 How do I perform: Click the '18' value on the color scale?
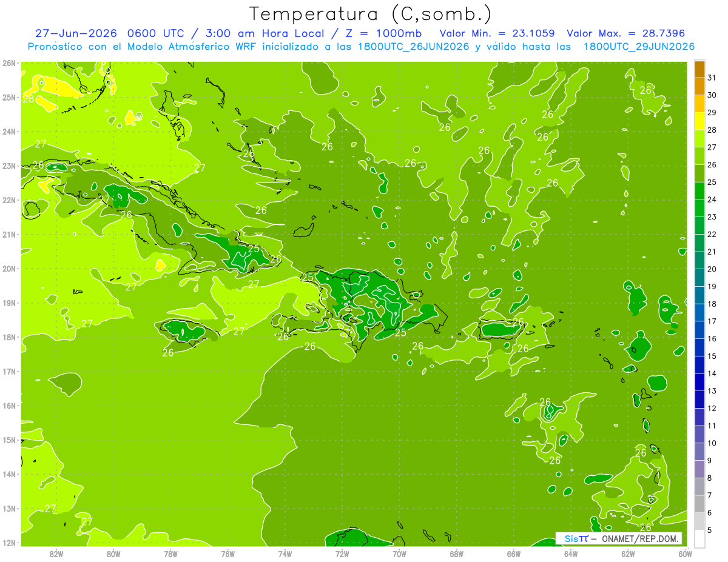click(x=712, y=304)
